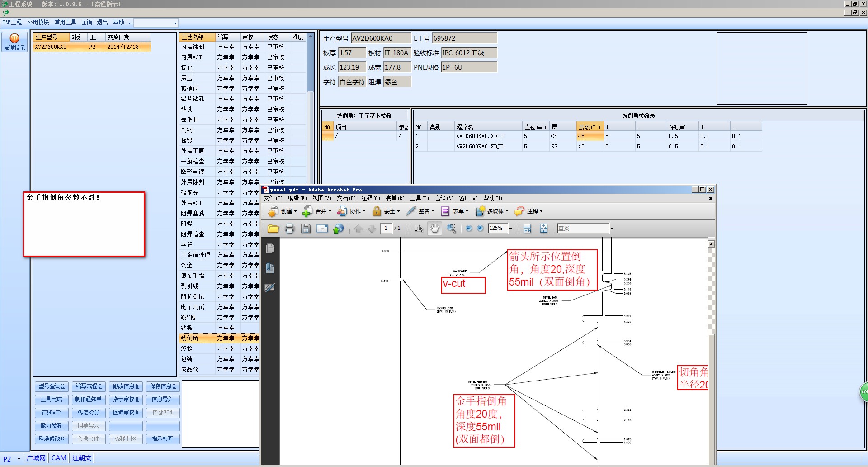Expand the 安全 dropdown arrow in Acrobat
Viewport: 868px width, 467px height.
[x=398, y=211]
